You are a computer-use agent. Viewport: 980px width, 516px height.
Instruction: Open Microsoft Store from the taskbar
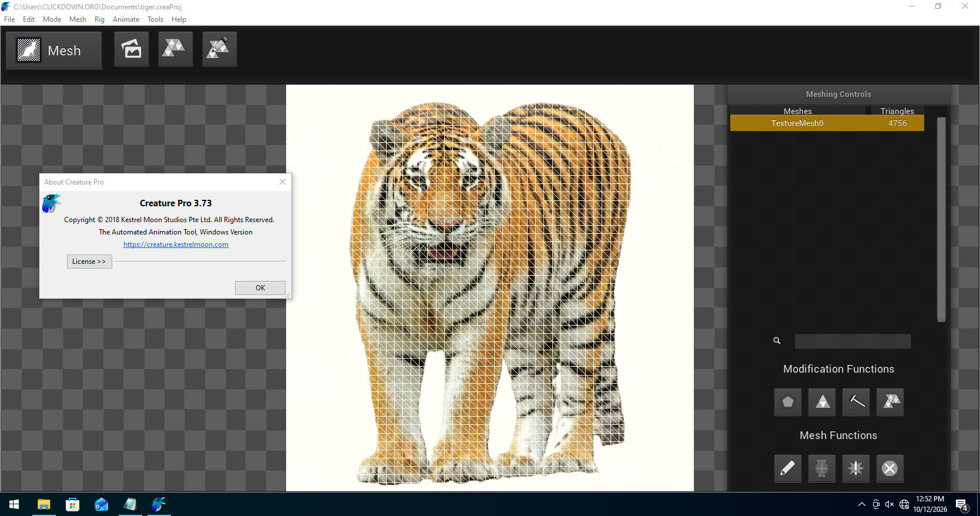72,504
